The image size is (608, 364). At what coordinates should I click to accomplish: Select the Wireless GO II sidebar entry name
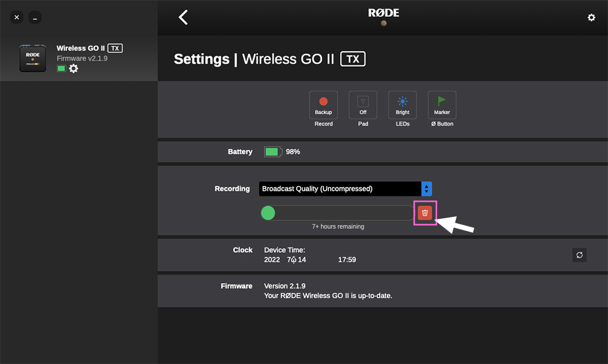click(81, 48)
